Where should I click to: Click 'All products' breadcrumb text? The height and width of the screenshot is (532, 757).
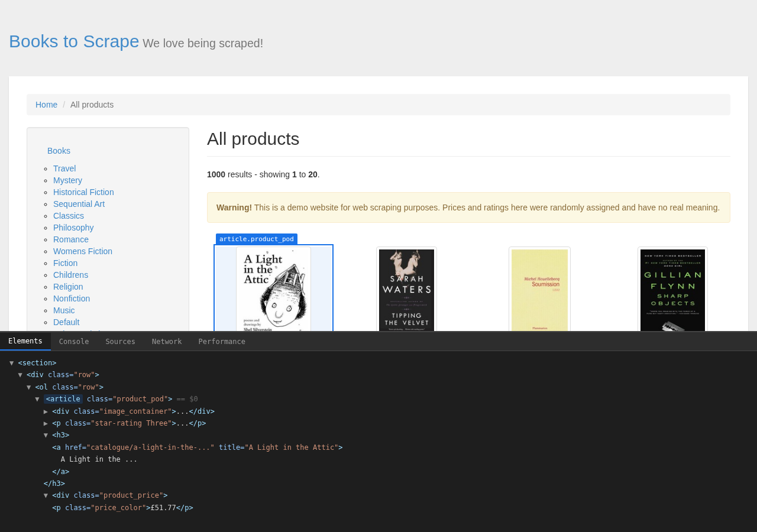click(x=92, y=105)
